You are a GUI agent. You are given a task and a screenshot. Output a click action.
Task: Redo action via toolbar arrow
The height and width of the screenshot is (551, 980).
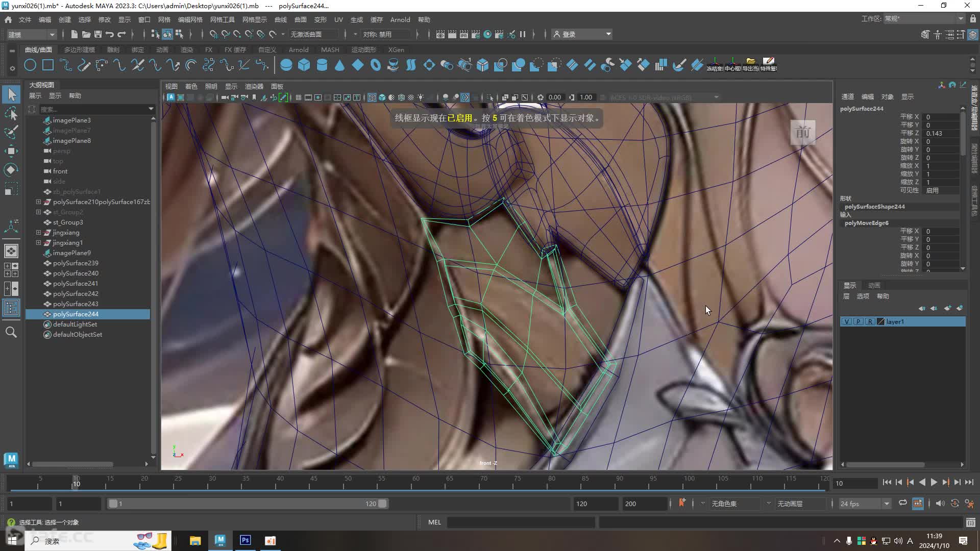[121, 34]
